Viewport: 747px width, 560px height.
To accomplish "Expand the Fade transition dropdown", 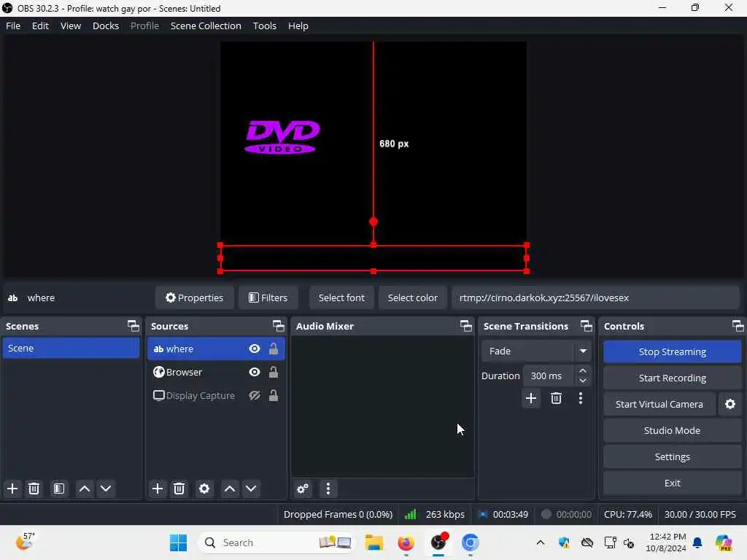I will point(583,351).
